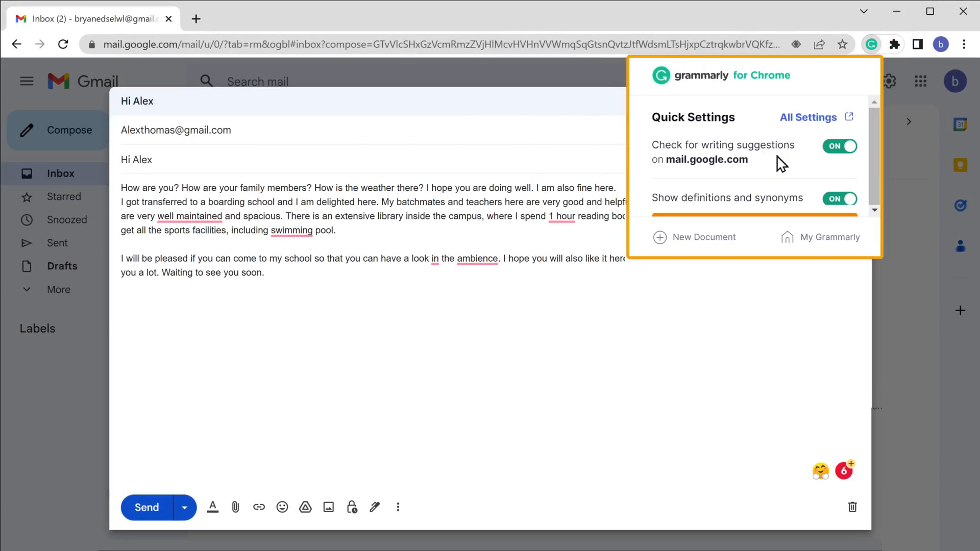The image size is (980, 551).
Task: Open the Chrome three-dot menu
Action: pos(964,44)
